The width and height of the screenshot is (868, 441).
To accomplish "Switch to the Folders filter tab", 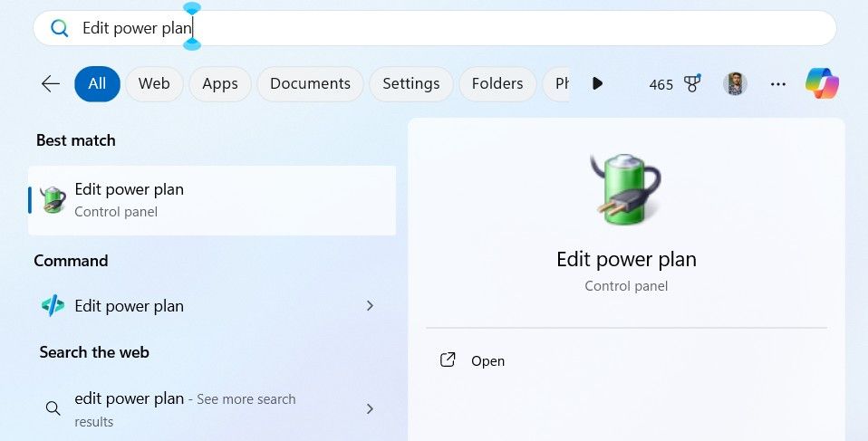I will pos(497,83).
